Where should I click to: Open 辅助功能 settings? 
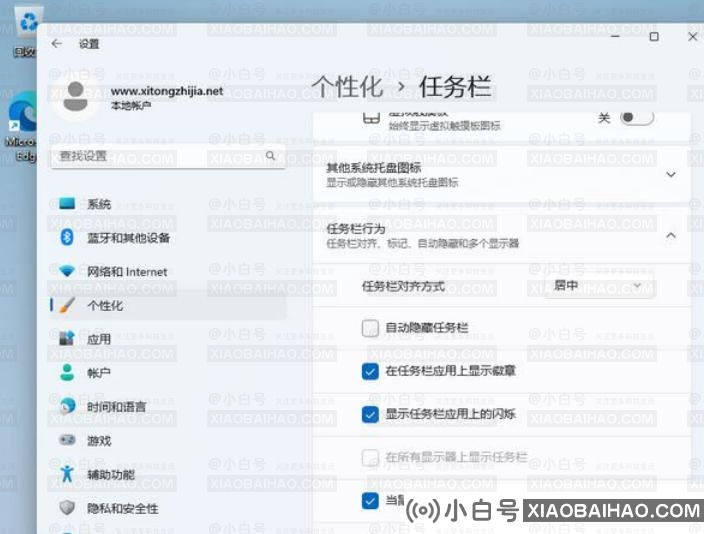tap(168, 474)
